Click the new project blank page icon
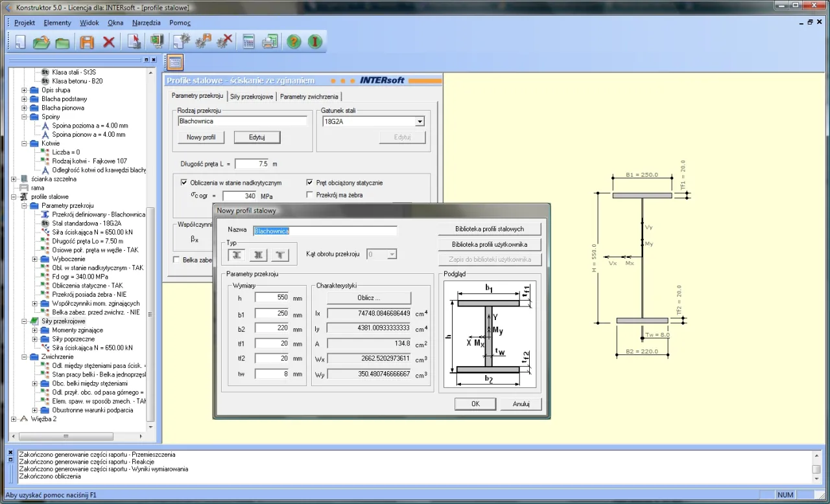 point(20,42)
